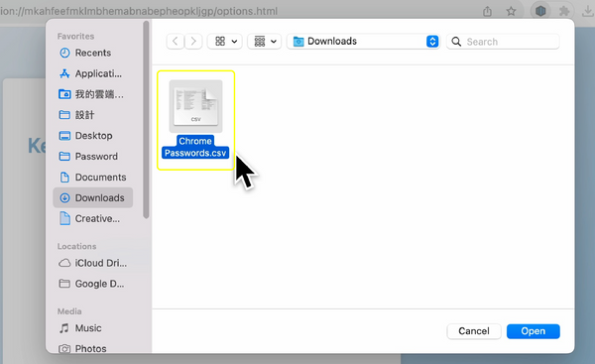595x364 pixels.
Task: Open the browser extensions puzzle icon
Action: tap(564, 11)
